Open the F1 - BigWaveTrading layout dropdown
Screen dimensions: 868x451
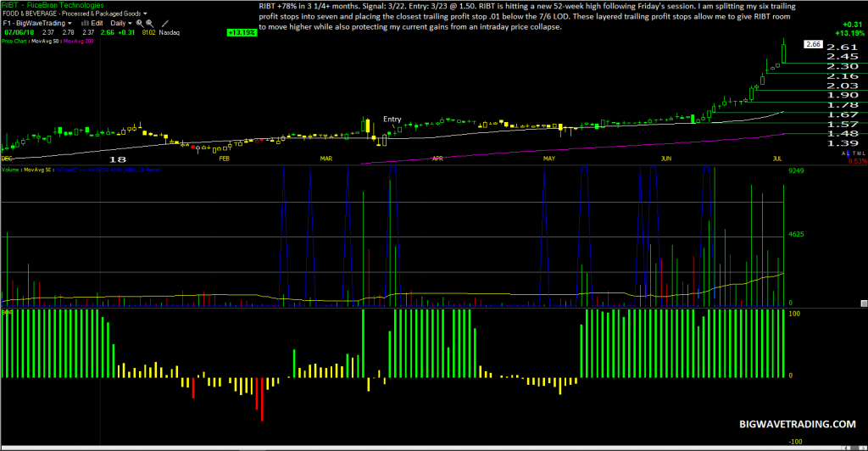(37, 23)
